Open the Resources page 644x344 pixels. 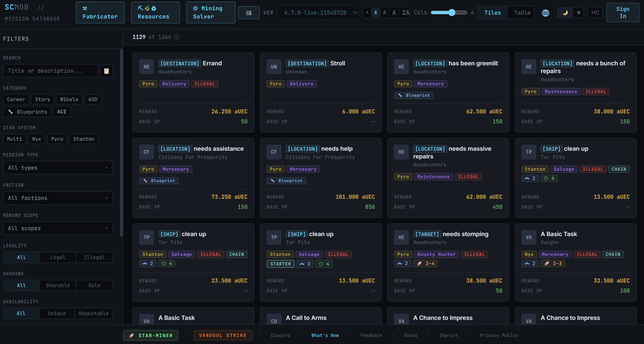pyautogui.click(x=155, y=13)
